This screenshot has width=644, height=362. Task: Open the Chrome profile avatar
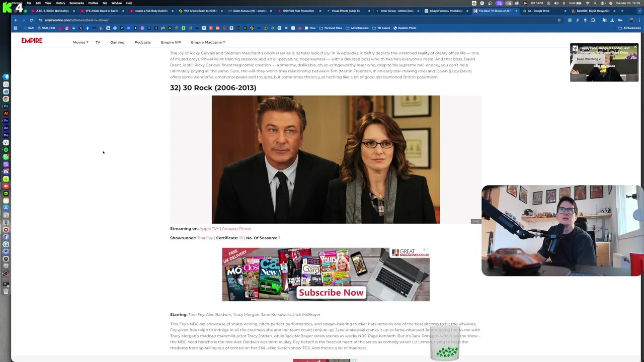631,20
